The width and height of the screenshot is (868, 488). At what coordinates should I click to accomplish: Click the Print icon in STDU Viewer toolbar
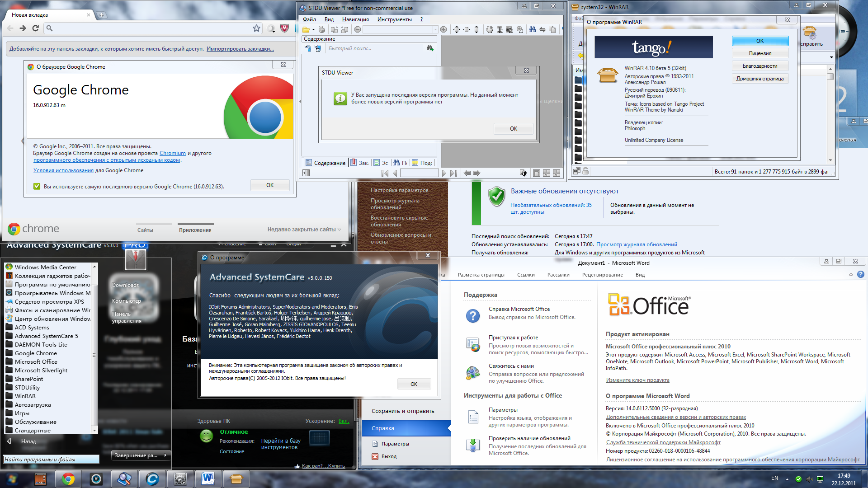pyautogui.click(x=321, y=30)
